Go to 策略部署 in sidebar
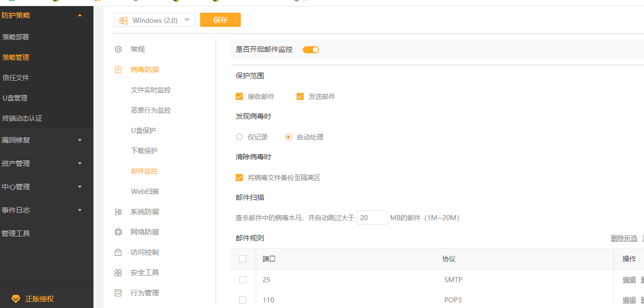The width and height of the screenshot is (644, 308). (x=16, y=37)
